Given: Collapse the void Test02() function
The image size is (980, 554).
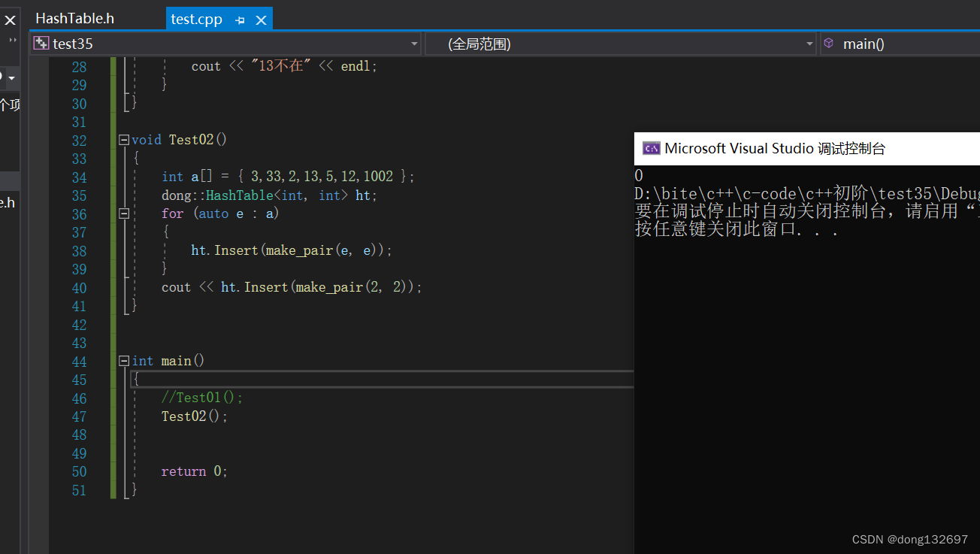Looking at the screenshot, I should (124, 140).
